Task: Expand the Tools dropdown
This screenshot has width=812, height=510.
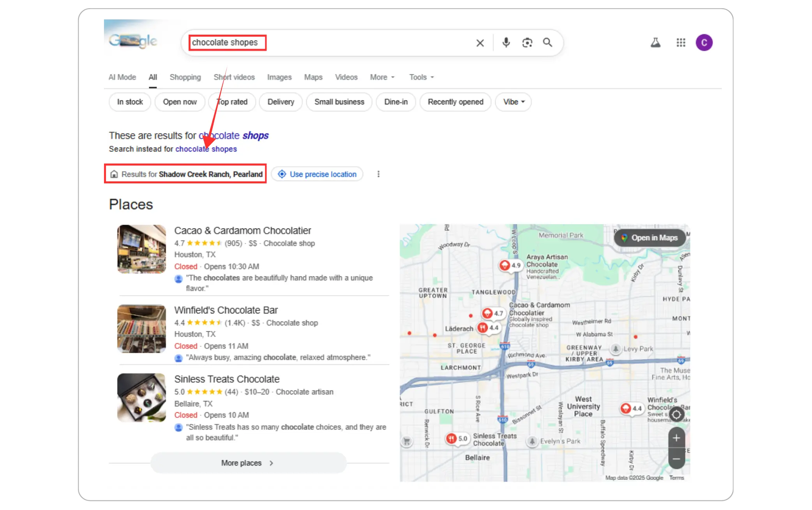Action: click(421, 77)
